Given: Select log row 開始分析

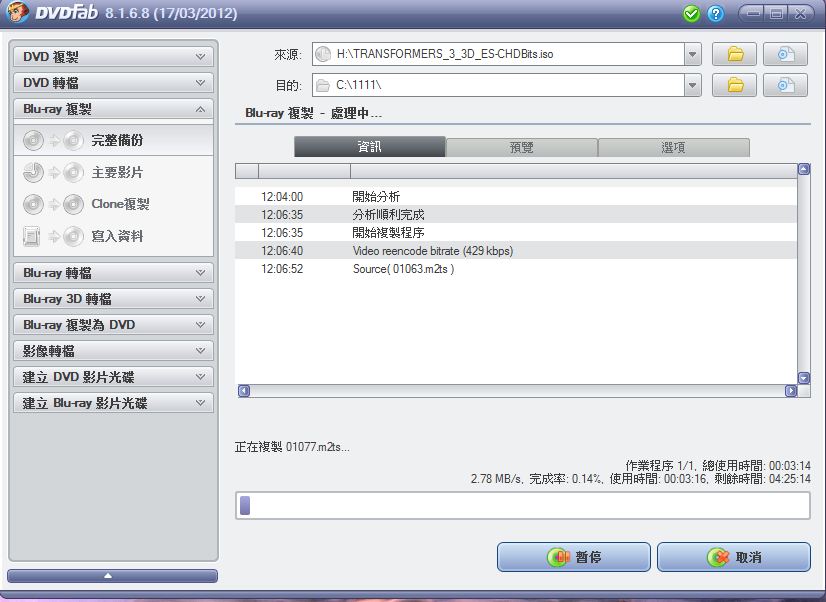Looking at the screenshot, I should pyautogui.click(x=516, y=196).
